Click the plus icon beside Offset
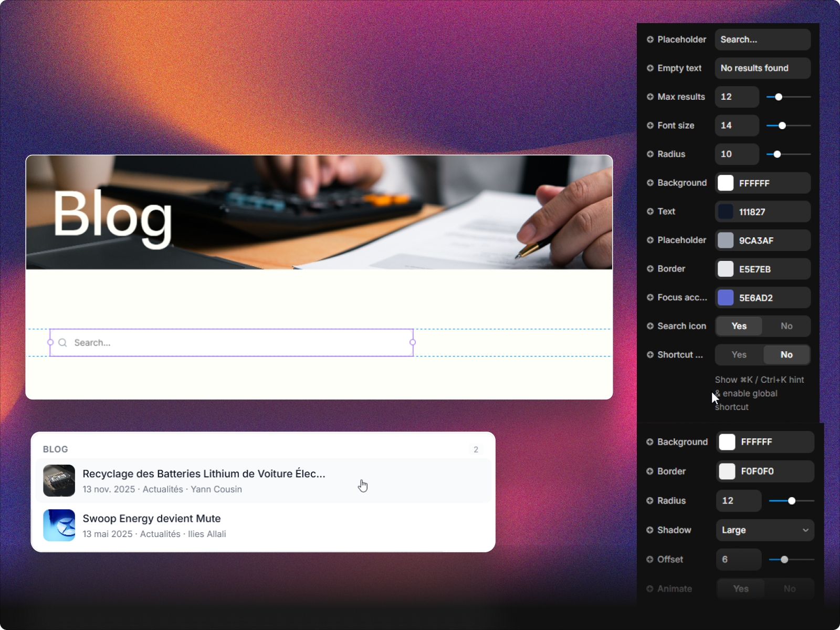 [650, 559]
